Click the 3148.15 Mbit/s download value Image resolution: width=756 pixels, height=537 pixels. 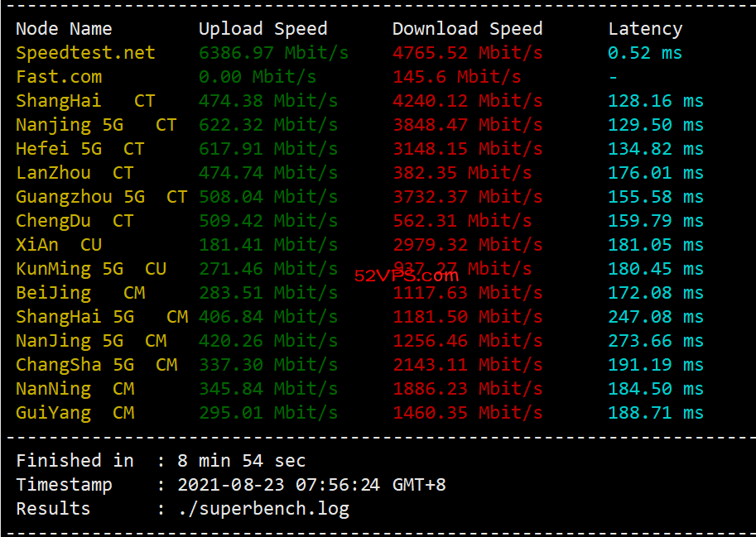tap(468, 149)
